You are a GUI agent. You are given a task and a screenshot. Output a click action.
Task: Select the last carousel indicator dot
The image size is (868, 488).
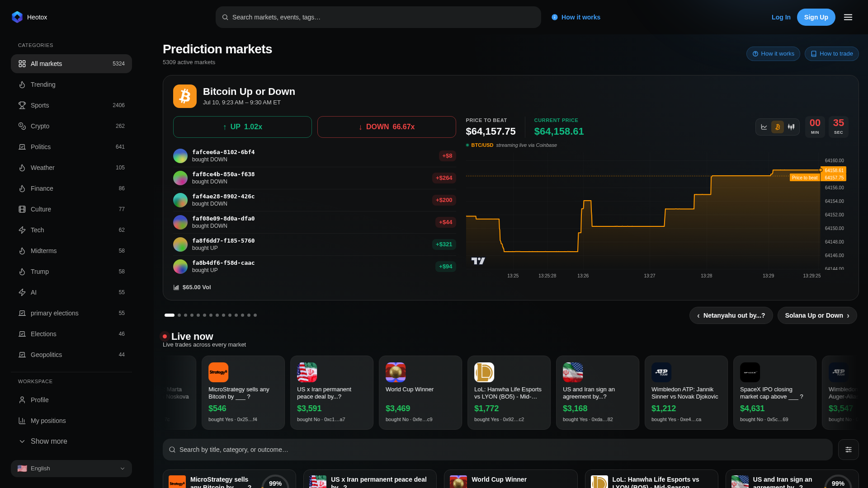pyautogui.click(x=255, y=315)
